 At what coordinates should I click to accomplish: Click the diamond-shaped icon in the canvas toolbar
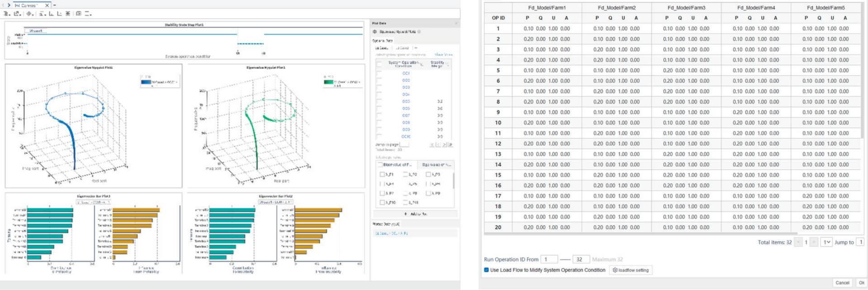(x=30, y=14)
